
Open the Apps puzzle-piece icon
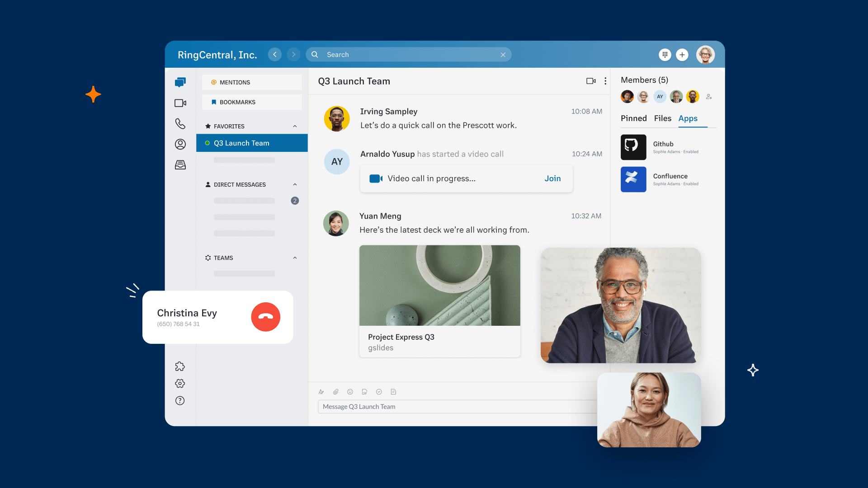pyautogui.click(x=180, y=366)
